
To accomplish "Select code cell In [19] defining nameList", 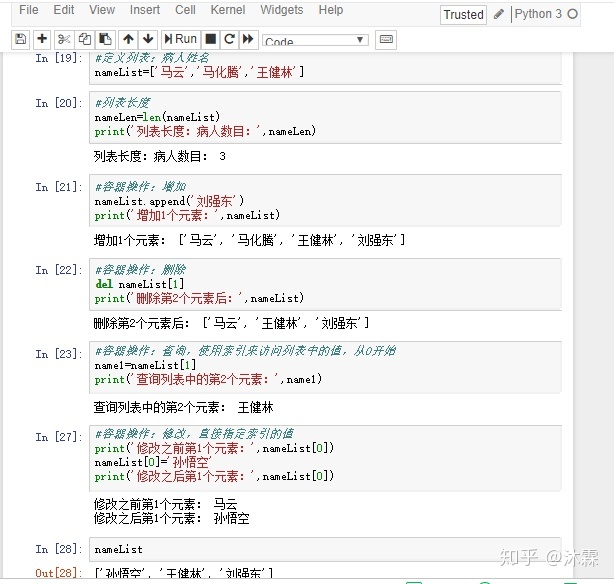I will pos(325,67).
